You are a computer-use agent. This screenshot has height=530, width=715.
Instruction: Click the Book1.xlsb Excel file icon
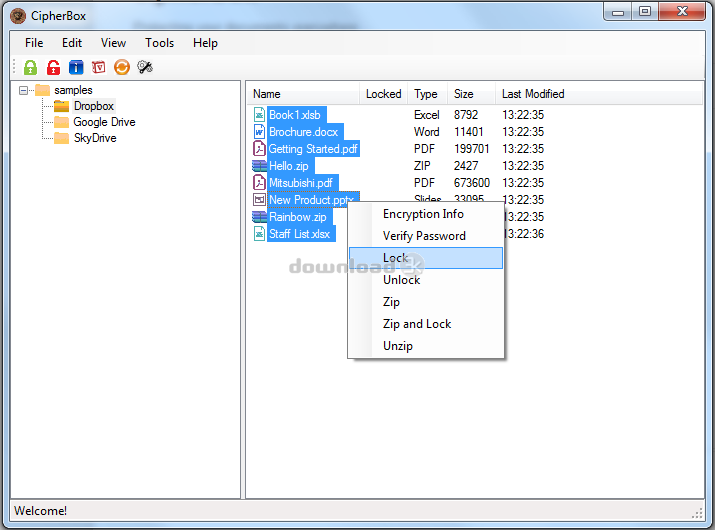[x=259, y=115]
